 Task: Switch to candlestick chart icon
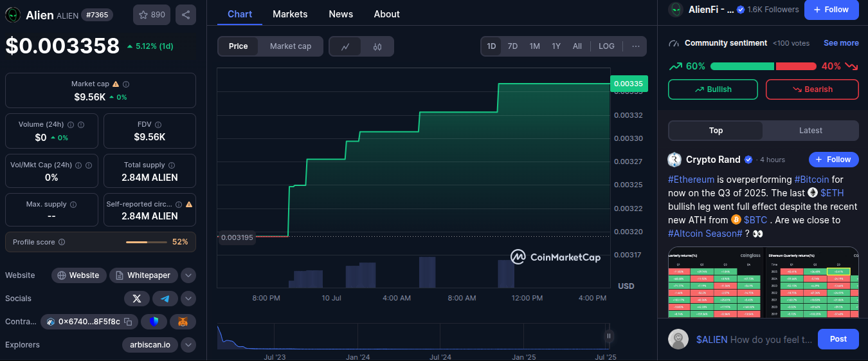[x=377, y=46]
